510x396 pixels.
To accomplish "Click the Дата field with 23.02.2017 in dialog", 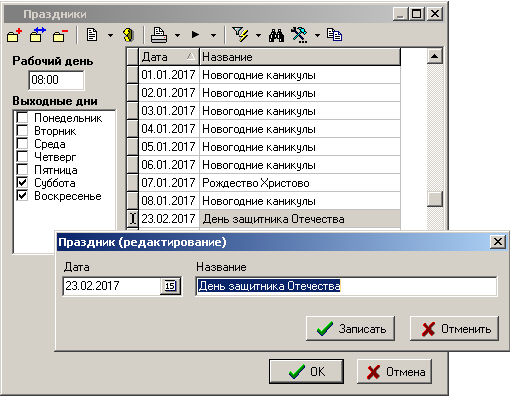I will click(x=112, y=286).
